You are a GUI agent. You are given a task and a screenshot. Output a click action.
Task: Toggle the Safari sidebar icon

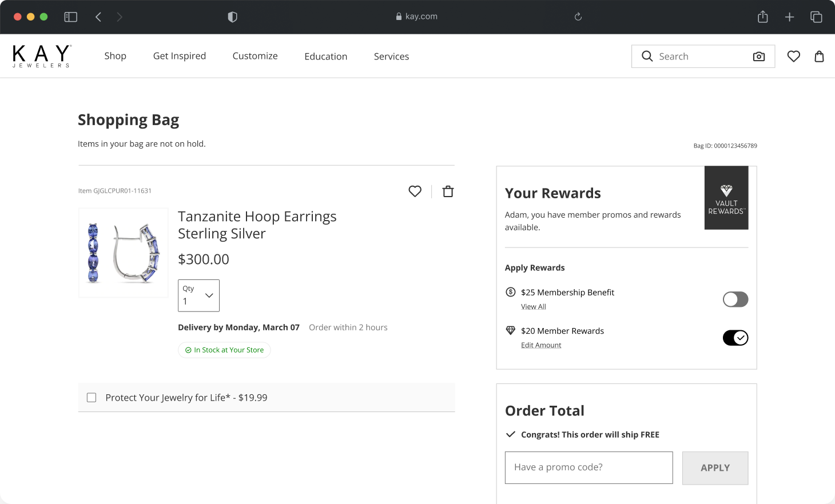click(71, 17)
